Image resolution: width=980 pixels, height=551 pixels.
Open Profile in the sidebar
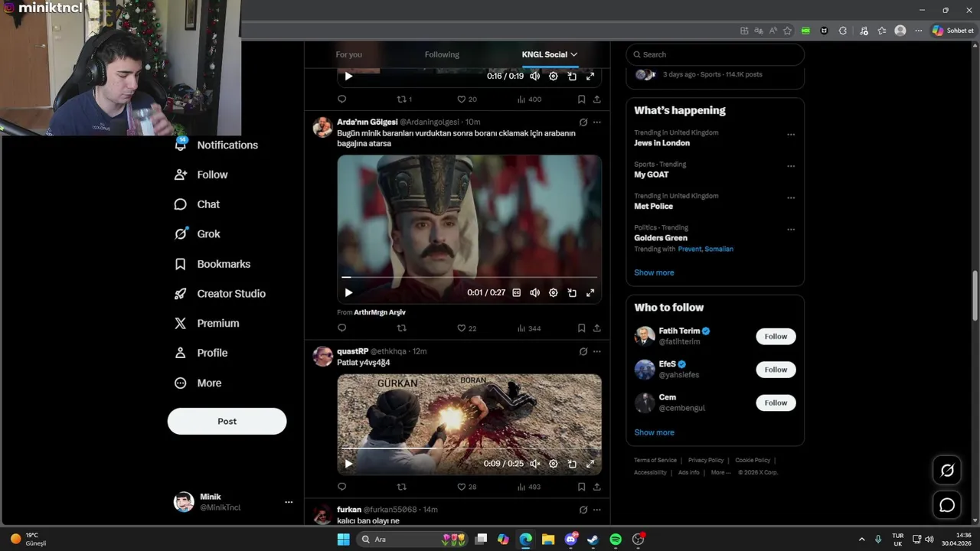(201, 353)
